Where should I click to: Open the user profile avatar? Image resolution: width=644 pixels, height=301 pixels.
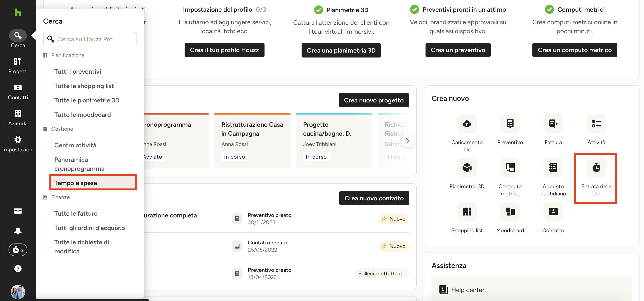pos(18,292)
